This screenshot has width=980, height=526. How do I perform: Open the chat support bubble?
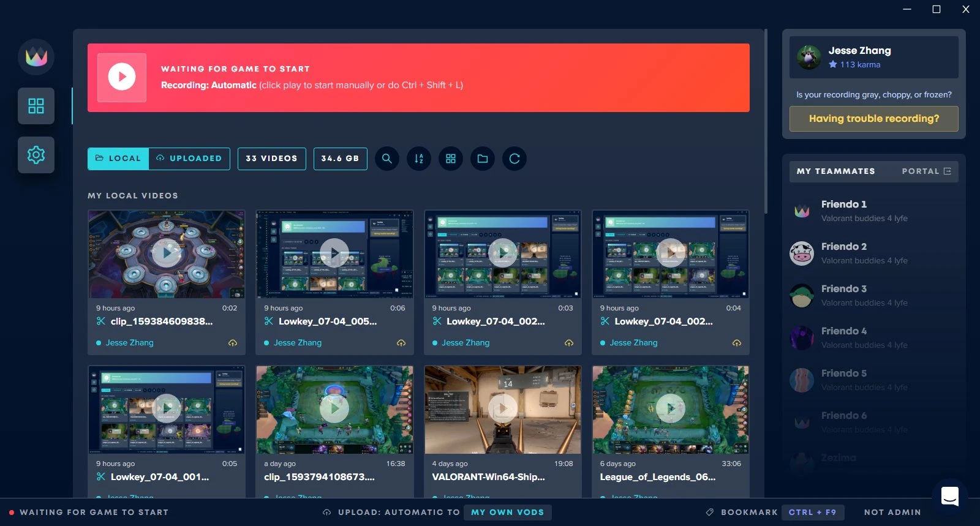949,496
